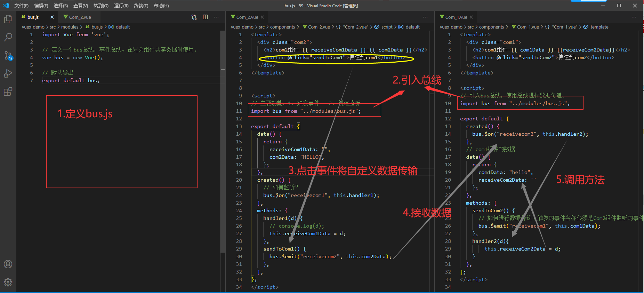644x293 pixels.
Task: Open the 帮助(H) menu
Action: (x=161, y=6)
